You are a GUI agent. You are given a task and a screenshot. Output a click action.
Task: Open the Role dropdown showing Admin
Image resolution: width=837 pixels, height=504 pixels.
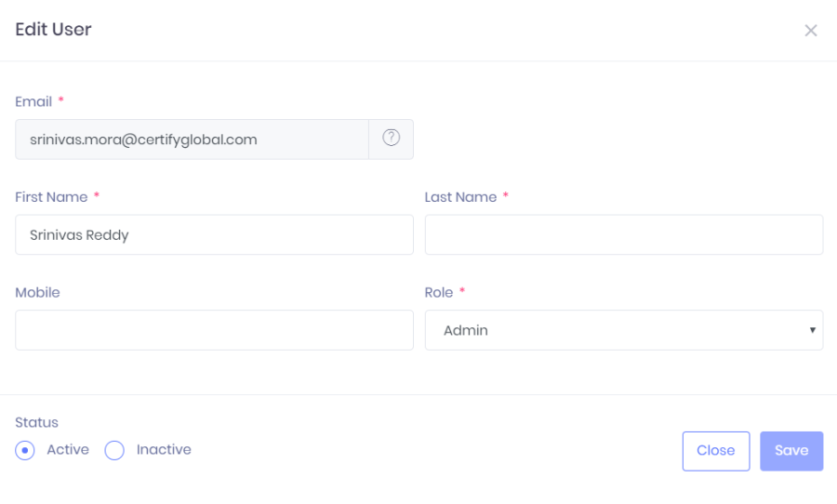tap(623, 330)
